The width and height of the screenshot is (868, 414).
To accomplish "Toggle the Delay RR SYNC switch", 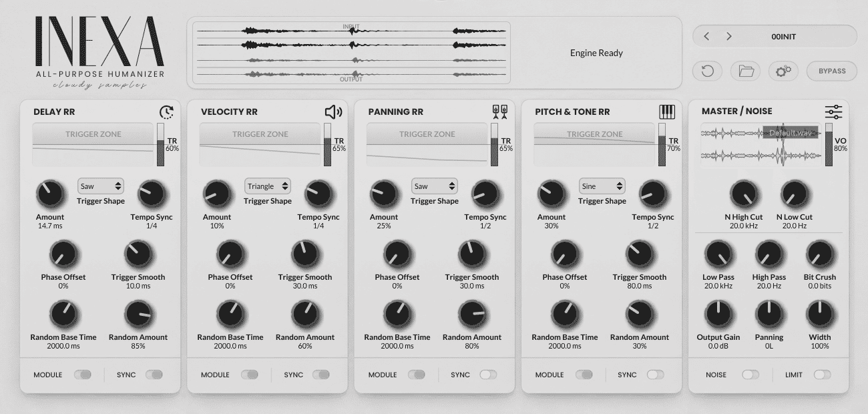I will (x=154, y=375).
